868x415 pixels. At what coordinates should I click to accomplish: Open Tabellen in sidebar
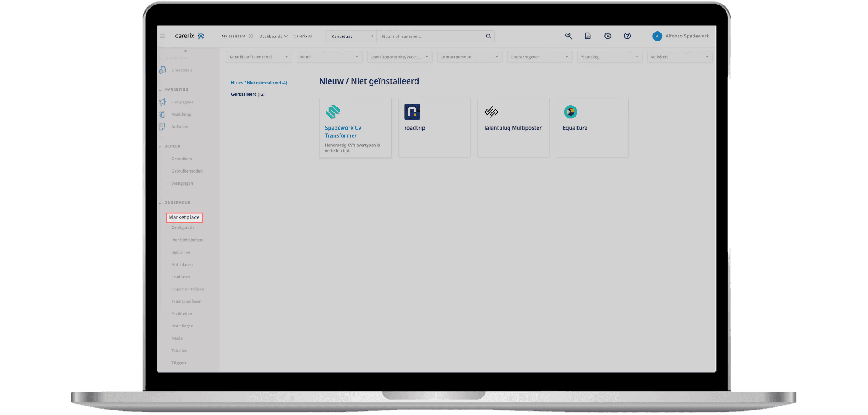(x=179, y=351)
